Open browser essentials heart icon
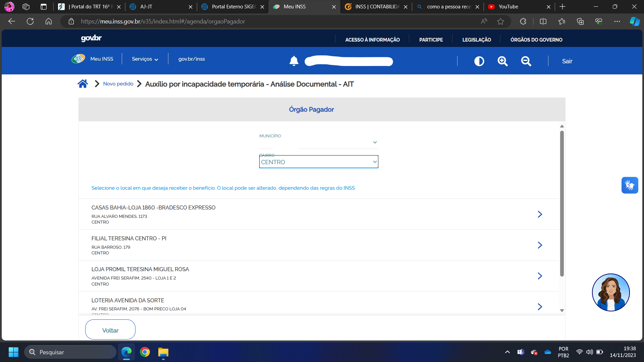This screenshot has width=644, height=362. tap(599, 21)
